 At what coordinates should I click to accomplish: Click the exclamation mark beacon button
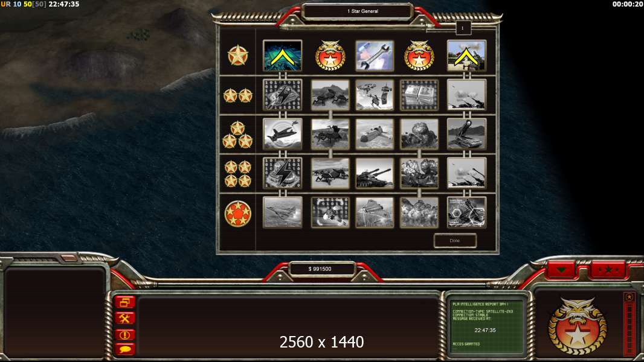click(125, 334)
